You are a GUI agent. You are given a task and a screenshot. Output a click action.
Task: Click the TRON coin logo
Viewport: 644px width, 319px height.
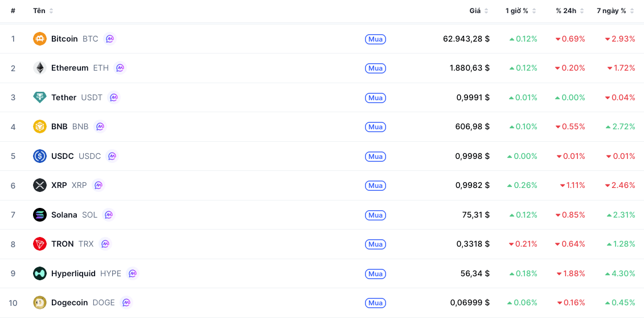pyautogui.click(x=40, y=244)
